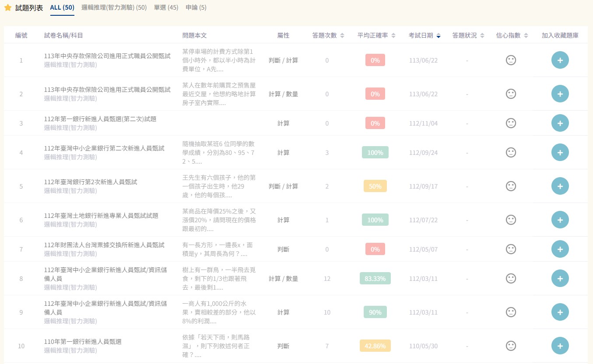Click the star icon beside 試題列表

point(8,8)
